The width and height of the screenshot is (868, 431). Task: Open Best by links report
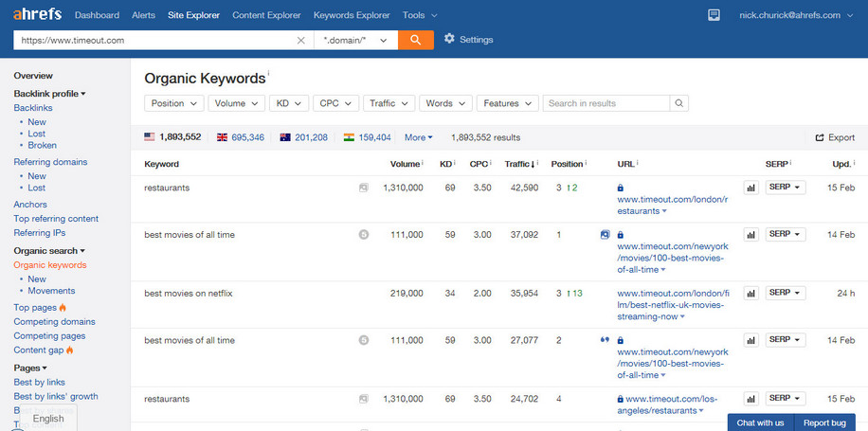(39, 383)
